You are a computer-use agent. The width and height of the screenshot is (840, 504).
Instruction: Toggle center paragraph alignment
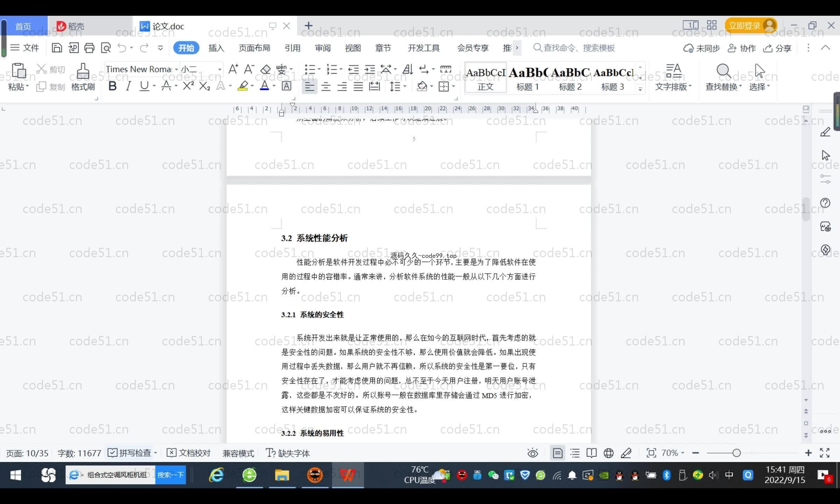click(326, 86)
